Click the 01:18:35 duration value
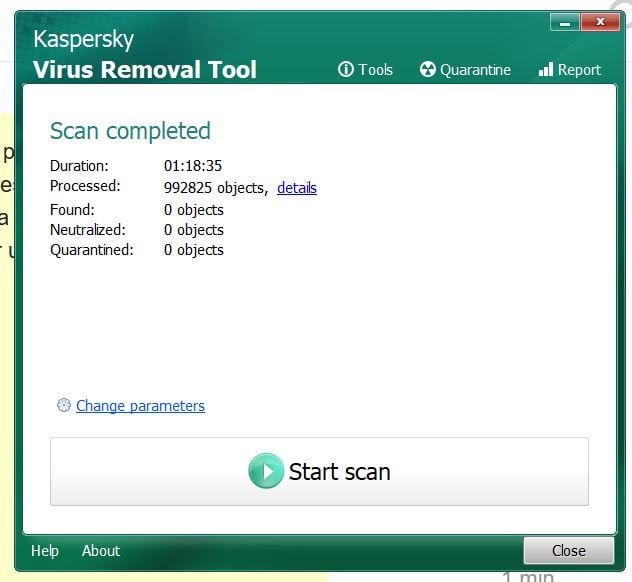This screenshot has width=632, height=582. point(193,166)
